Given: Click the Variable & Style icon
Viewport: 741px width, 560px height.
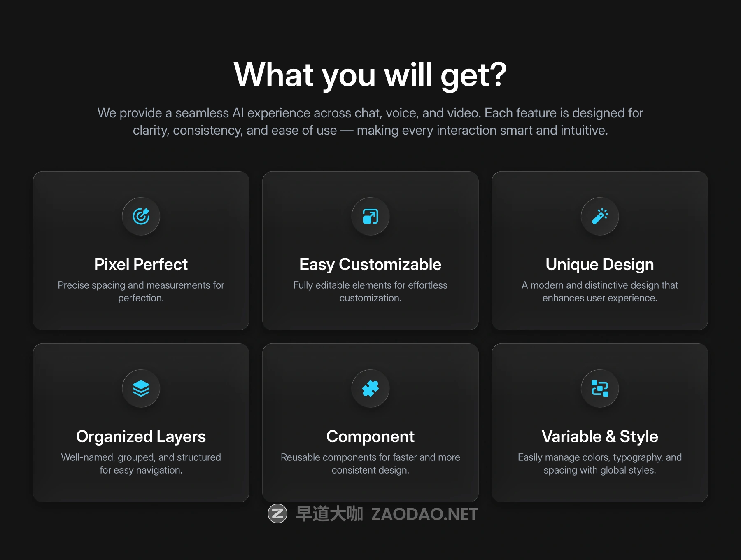Looking at the screenshot, I should pos(600,388).
